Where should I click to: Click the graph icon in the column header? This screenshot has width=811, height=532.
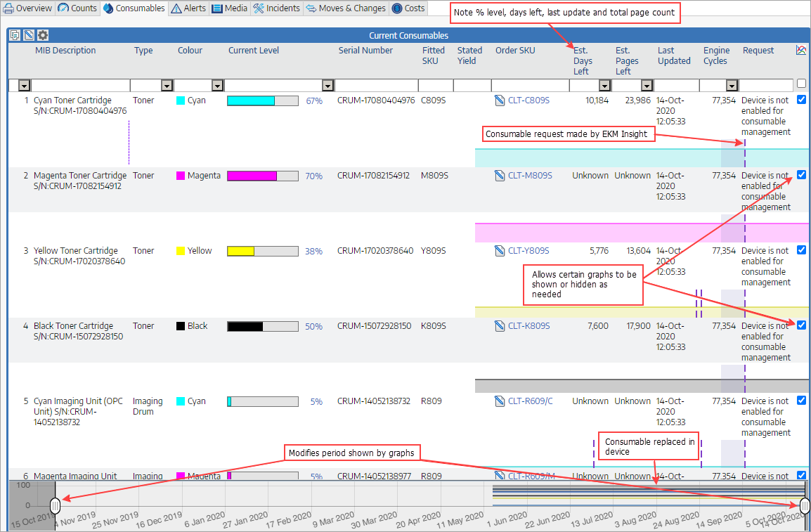[801, 51]
